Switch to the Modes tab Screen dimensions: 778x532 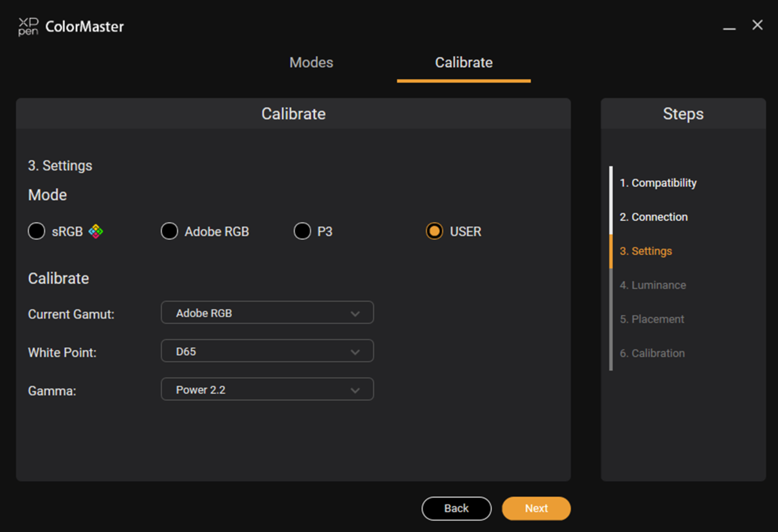[x=311, y=62]
